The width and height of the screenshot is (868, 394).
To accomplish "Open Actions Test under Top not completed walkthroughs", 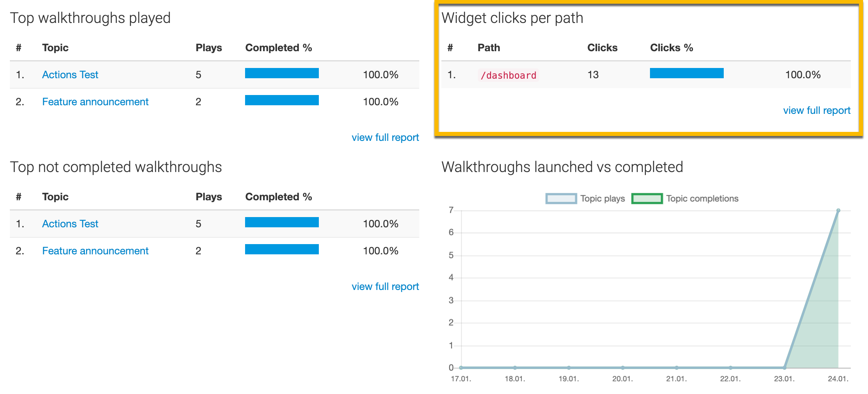I will 70,224.
